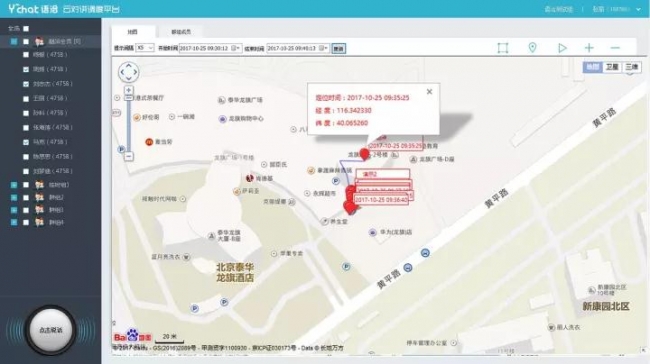Click the query button next to end time

[339, 49]
